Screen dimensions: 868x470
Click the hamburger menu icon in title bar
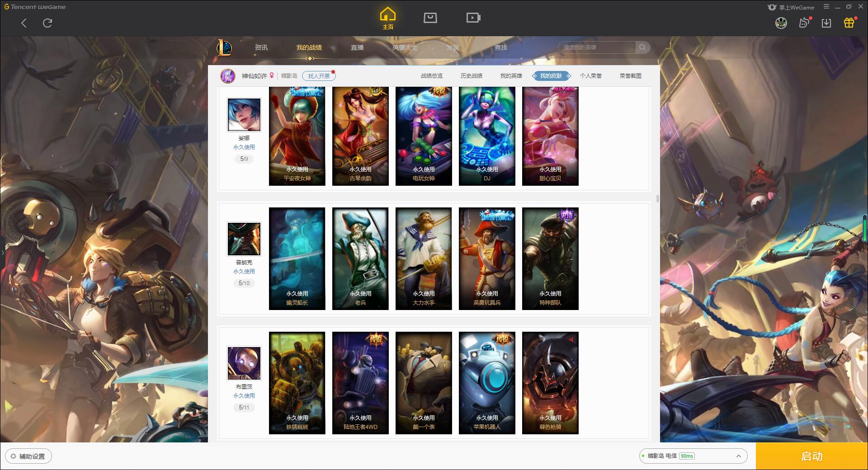click(x=826, y=7)
